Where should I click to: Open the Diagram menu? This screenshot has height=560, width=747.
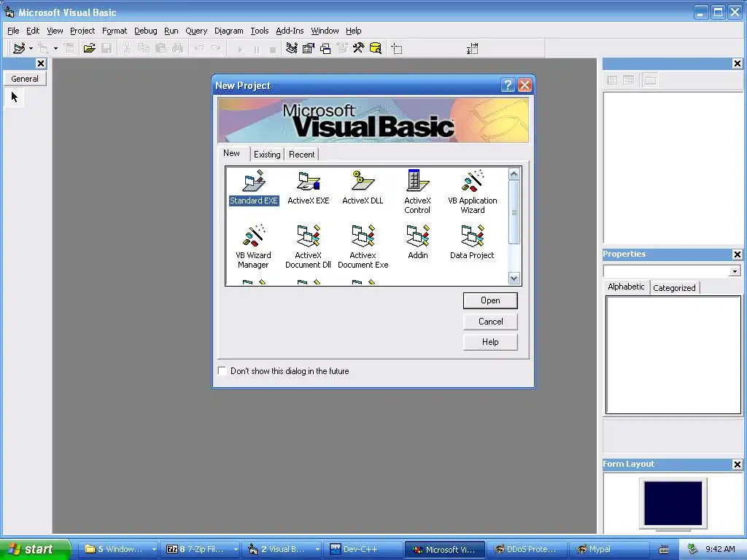pyautogui.click(x=228, y=31)
